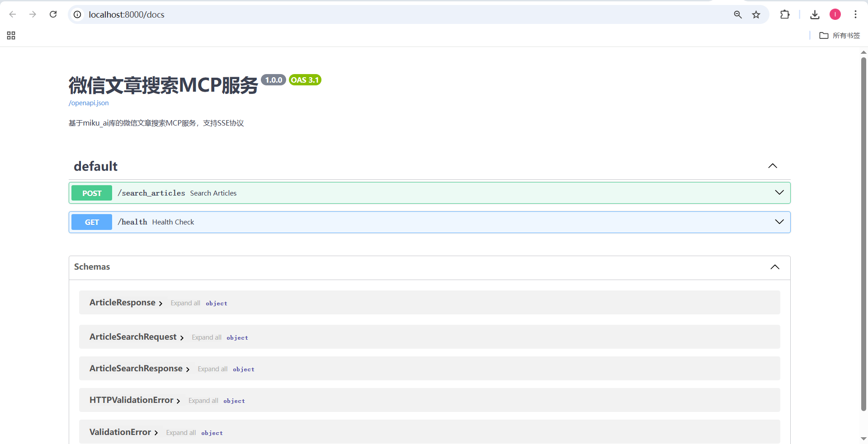Viewport: 868px width, 444px height.
Task: Click Expand all for ArticleSearchRequest
Action: click(x=207, y=337)
